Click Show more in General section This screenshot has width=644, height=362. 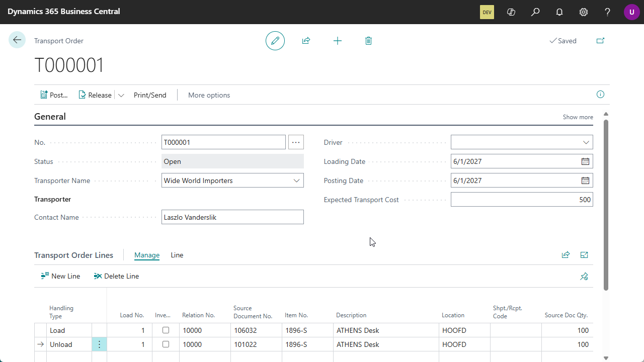point(578,117)
